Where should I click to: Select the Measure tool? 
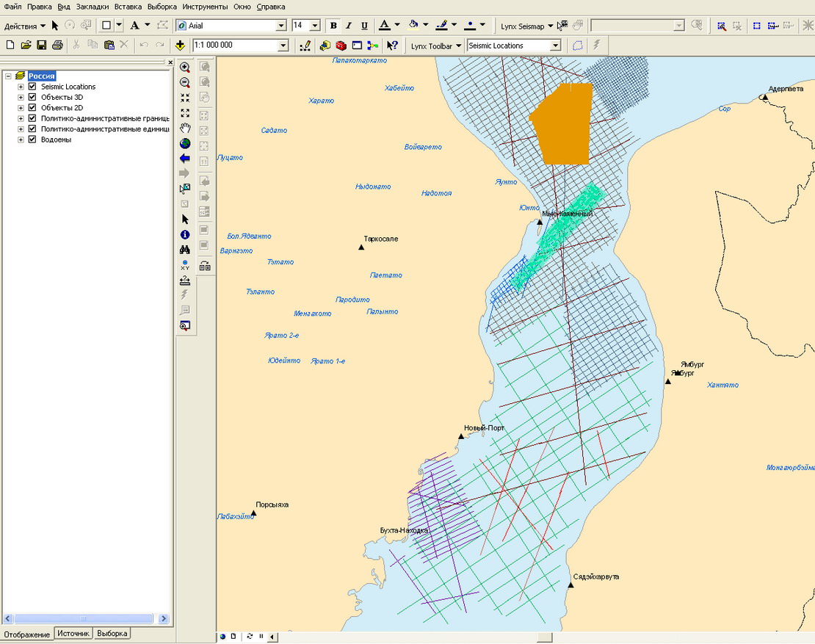pos(184,281)
